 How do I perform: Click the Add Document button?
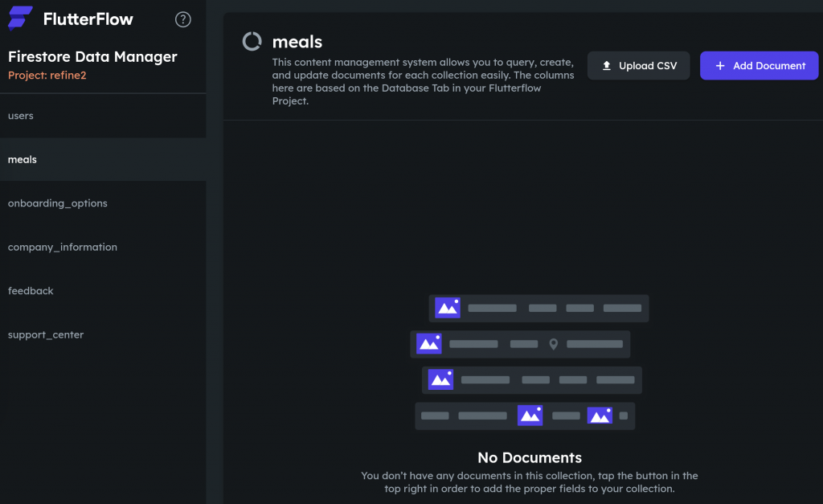point(759,66)
